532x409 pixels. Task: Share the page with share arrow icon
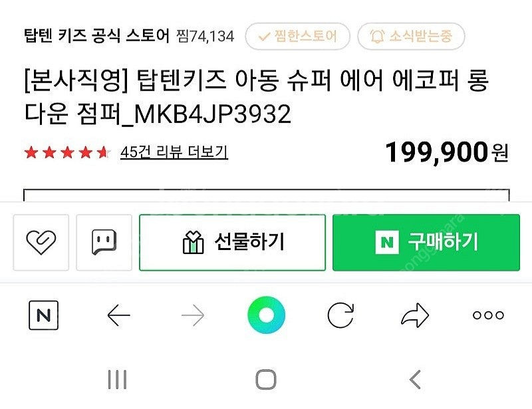pos(414,315)
